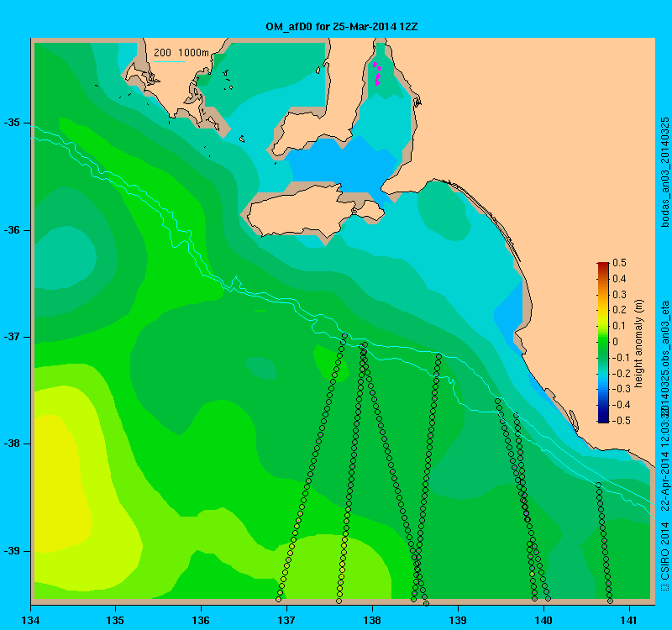Image resolution: width=672 pixels, height=630 pixels.
Task: Click the "140" longitude axis label
Action: click(543, 620)
